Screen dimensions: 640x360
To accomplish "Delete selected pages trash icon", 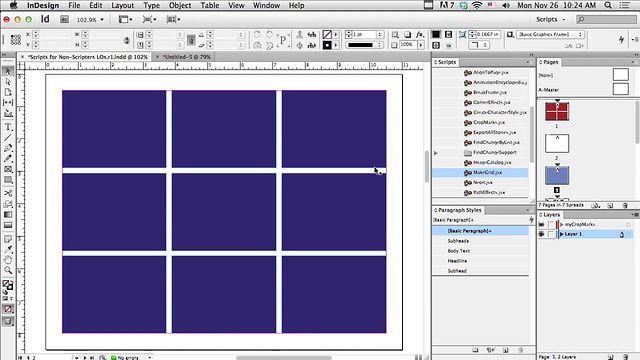I will click(624, 205).
